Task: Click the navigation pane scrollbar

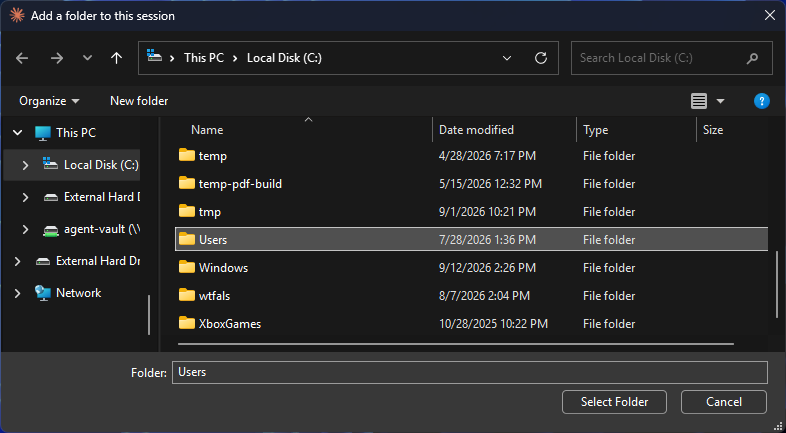Action: pyautogui.click(x=149, y=315)
